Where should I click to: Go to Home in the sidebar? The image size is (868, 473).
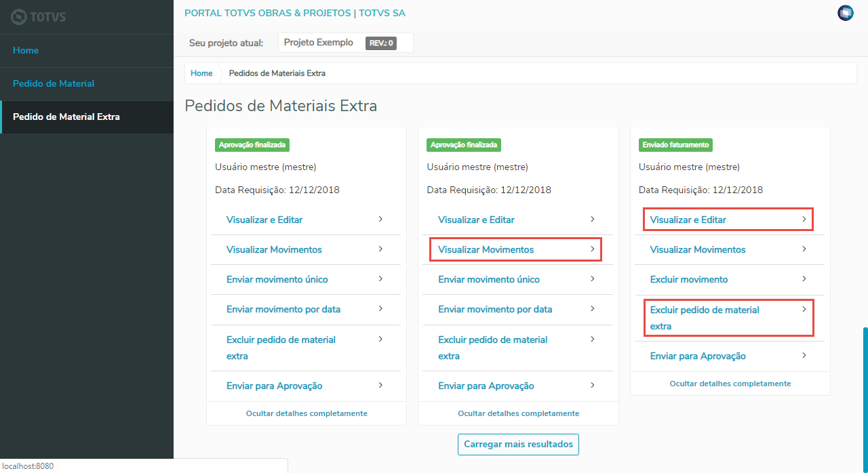pyautogui.click(x=87, y=51)
